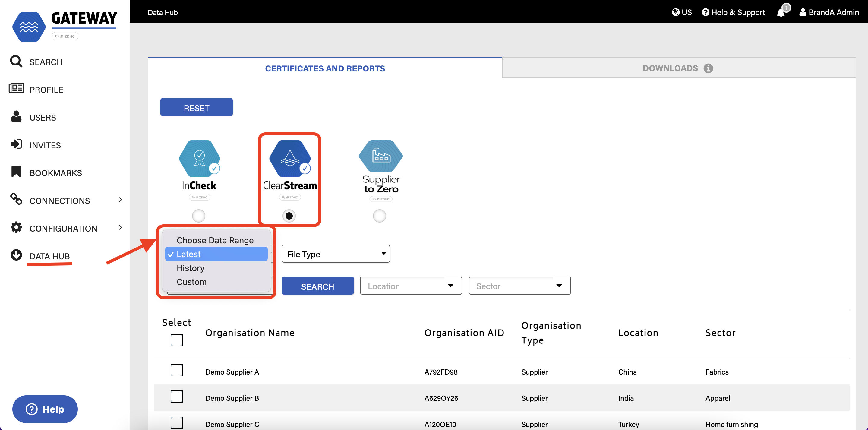
Task: Click the Invites arrow icon in sidebar
Action: (16, 144)
